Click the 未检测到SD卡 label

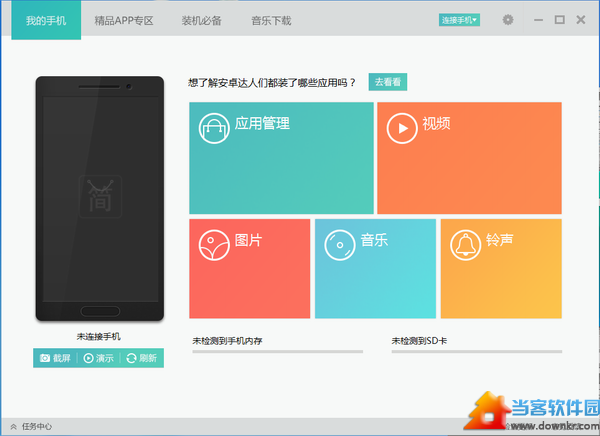coord(419,341)
